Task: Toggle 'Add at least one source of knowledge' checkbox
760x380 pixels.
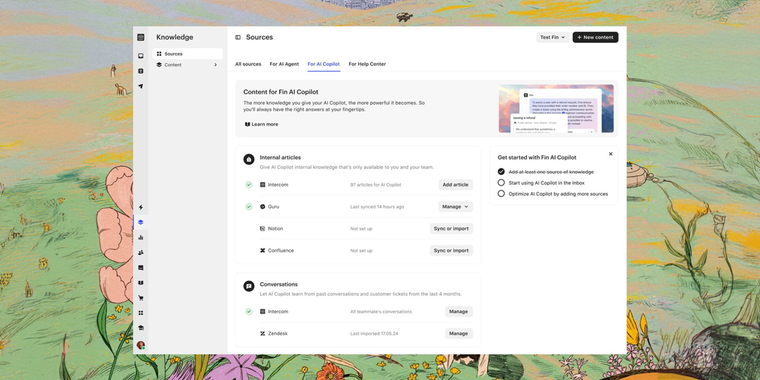Action: (x=501, y=172)
